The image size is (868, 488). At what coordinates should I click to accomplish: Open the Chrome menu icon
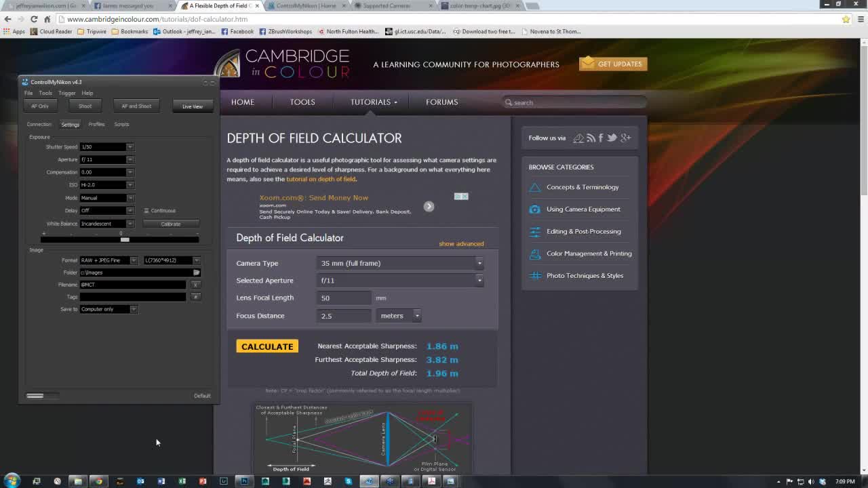pyautogui.click(x=861, y=19)
